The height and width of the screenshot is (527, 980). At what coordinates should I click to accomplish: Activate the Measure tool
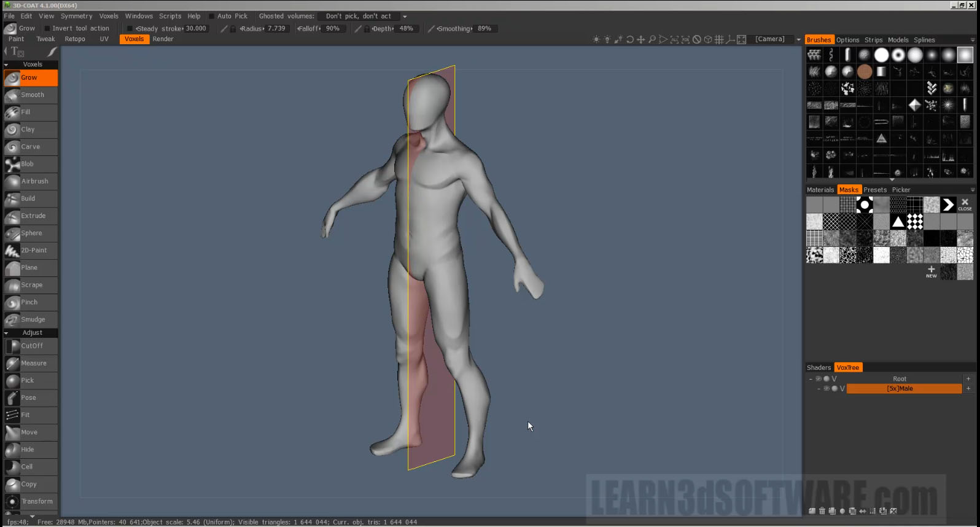tap(31, 363)
